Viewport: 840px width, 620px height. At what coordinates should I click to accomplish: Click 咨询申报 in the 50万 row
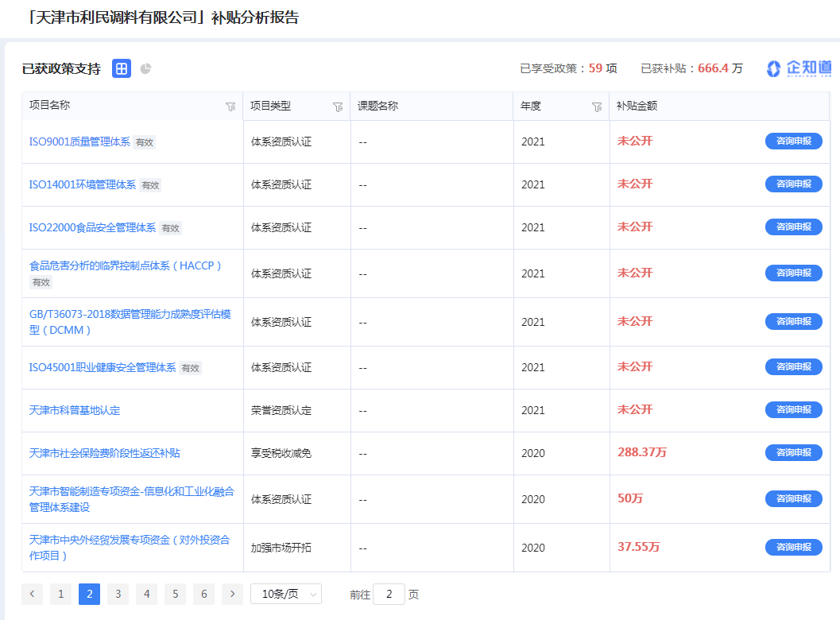(794, 498)
